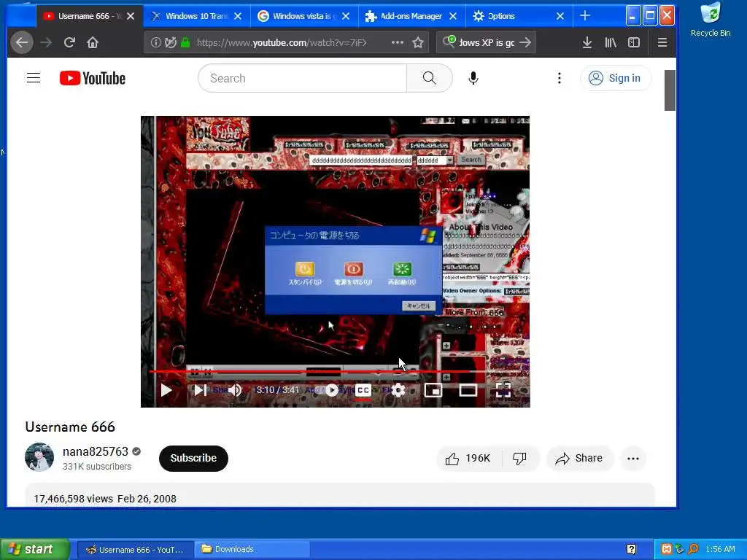Image resolution: width=747 pixels, height=560 pixels.
Task: Click the help question-mark tray icon
Action: [x=631, y=549]
